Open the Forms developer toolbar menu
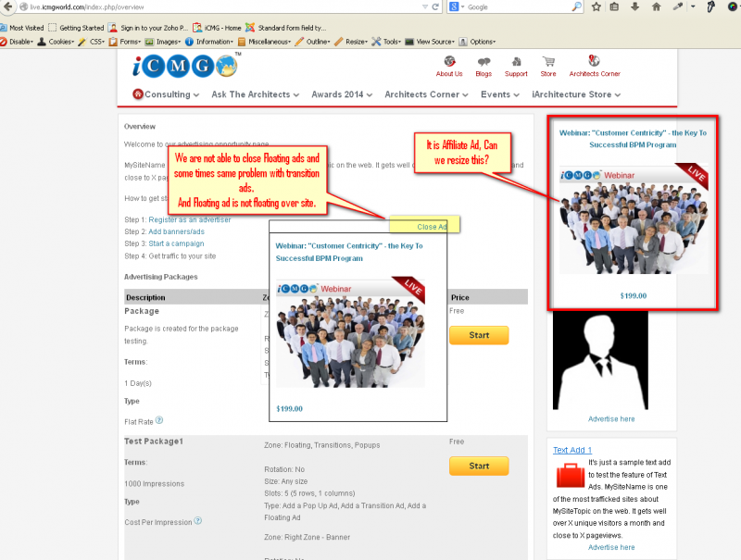This screenshot has height=560, width=741. (125, 42)
